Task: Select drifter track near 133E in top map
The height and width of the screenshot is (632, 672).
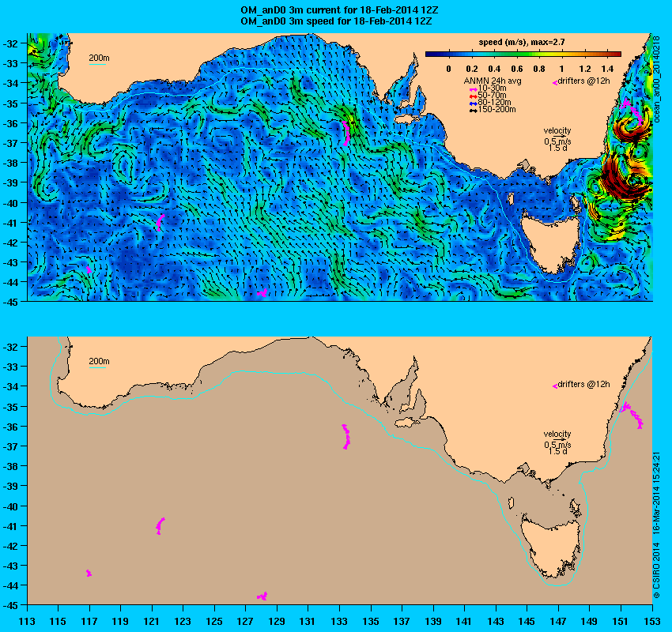Action: tap(345, 134)
